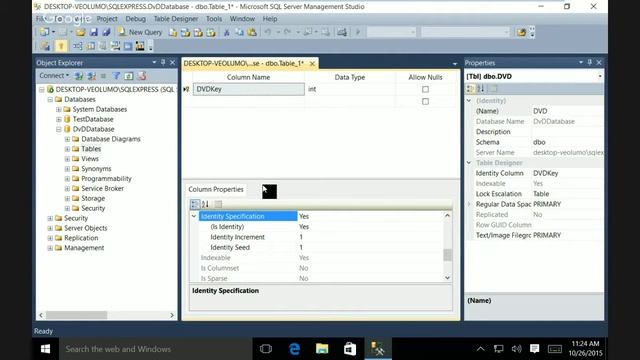Click the Object Explorer refresh icon

[x=129, y=76]
